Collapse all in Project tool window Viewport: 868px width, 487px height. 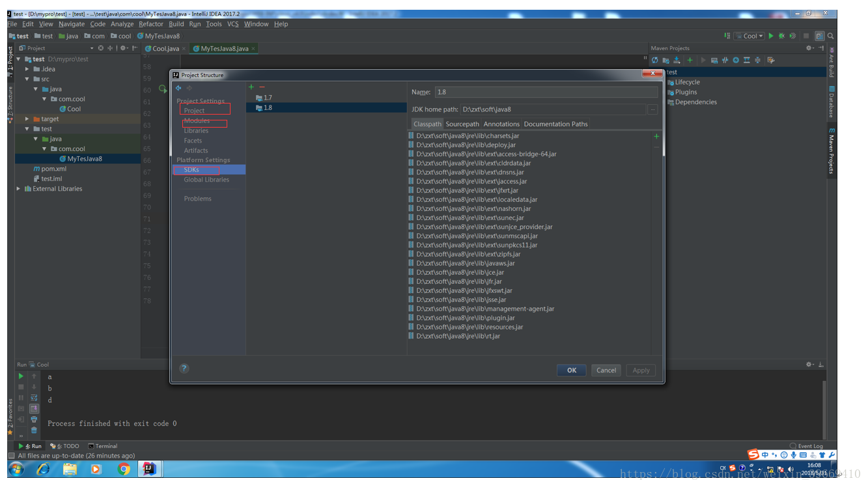[x=110, y=48]
